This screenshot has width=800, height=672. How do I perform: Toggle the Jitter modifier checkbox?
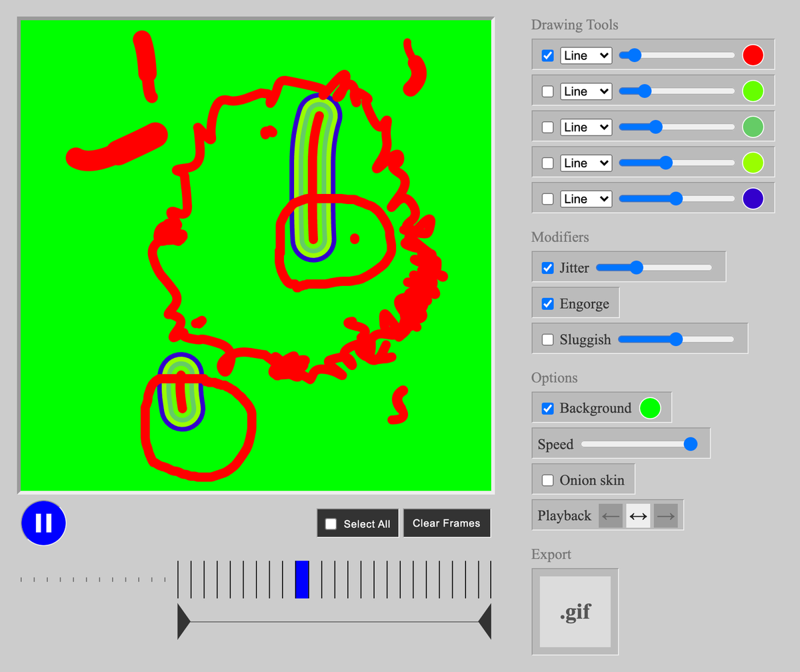(548, 268)
